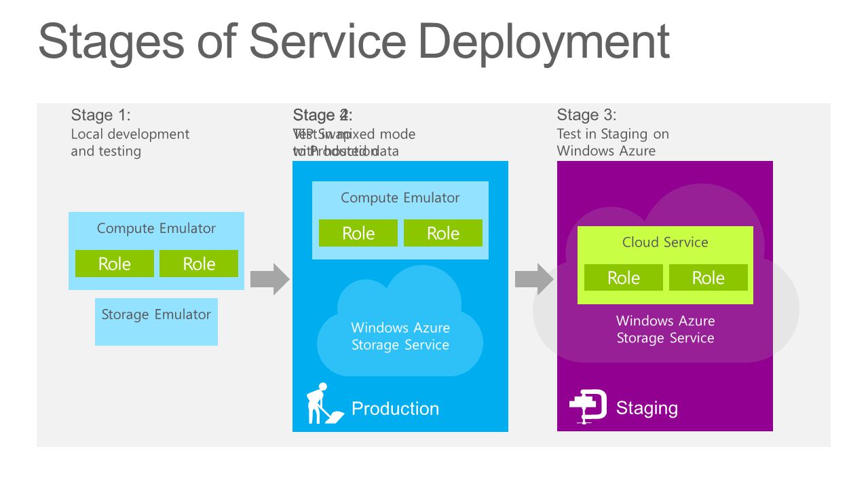868x489 pixels.
Task: Click the clamp icon beside Staging
Action: tap(588, 407)
